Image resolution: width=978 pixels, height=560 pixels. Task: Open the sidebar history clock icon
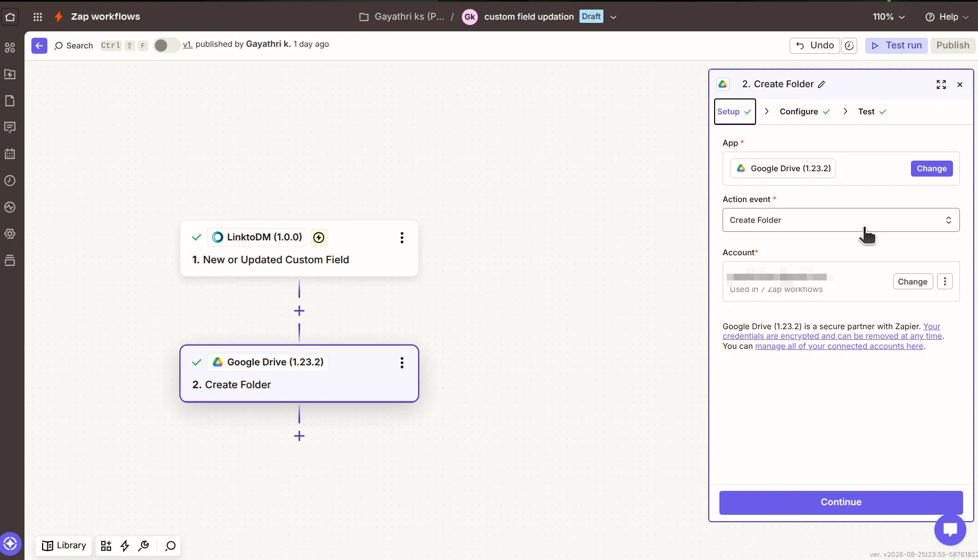pyautogui.click(x=10, y=181)
